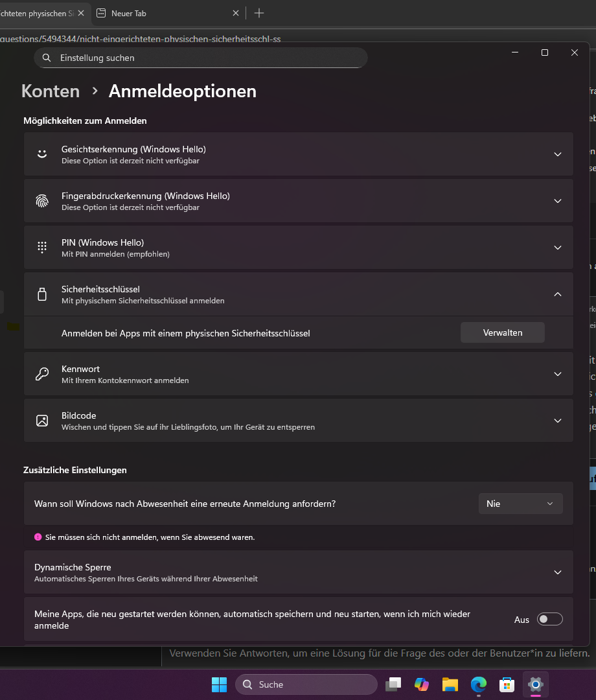Viewport: 596px width, 700px height.
Task: Minimize the Settings window
Action: pyautogui.click(x=515, y=52)
